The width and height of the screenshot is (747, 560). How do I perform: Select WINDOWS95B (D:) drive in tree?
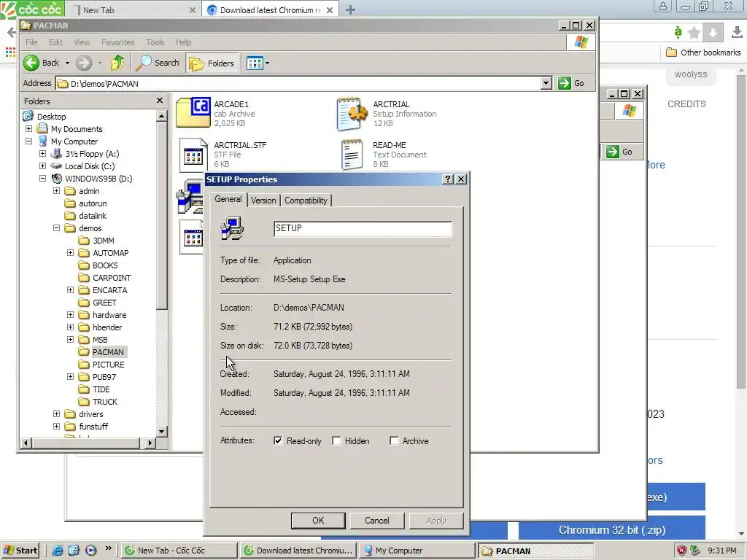(98, 179)
